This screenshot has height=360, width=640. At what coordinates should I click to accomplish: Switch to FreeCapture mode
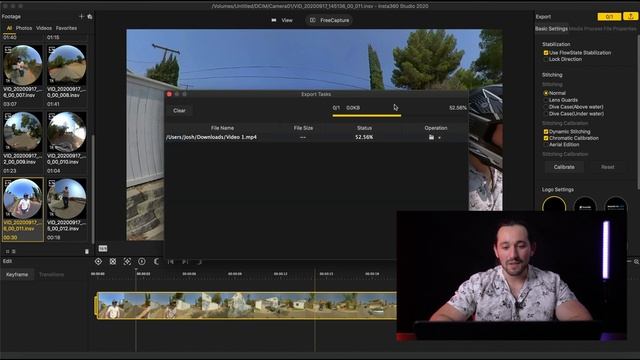coord(330,20)
